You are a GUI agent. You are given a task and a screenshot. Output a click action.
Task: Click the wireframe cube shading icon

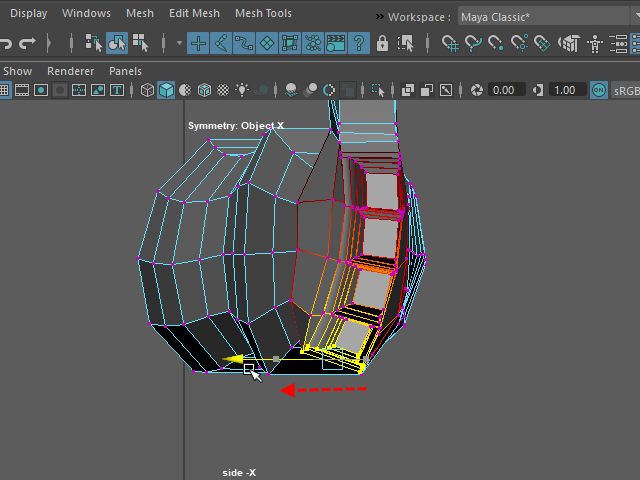click(x=146, y=90)
